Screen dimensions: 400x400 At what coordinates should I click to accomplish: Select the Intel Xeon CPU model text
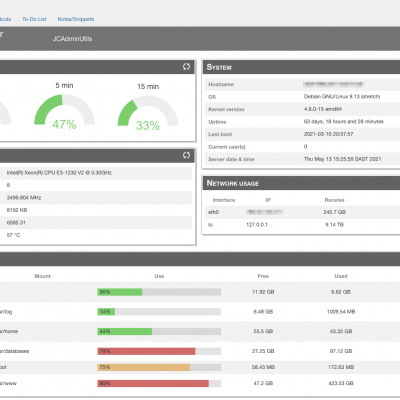(59, 173)
